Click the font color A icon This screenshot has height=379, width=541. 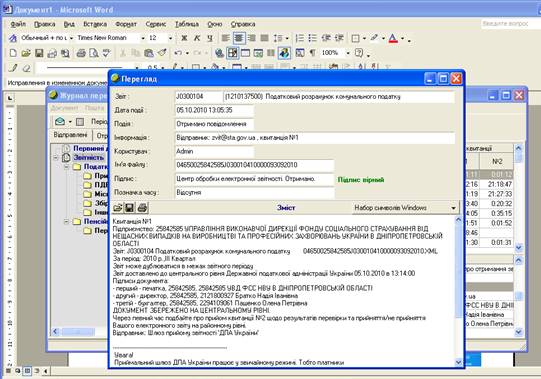point(393,38)
